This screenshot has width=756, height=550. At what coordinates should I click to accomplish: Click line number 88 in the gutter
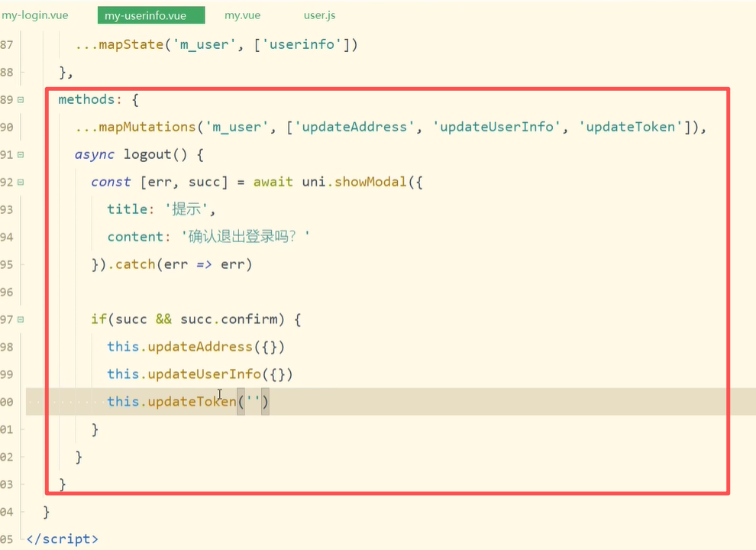(7, 73)
